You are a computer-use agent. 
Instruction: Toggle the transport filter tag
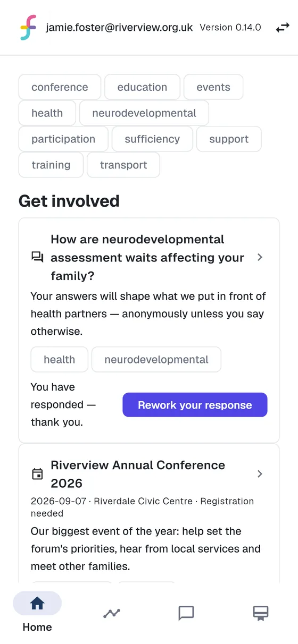click(x=123, y=165)
